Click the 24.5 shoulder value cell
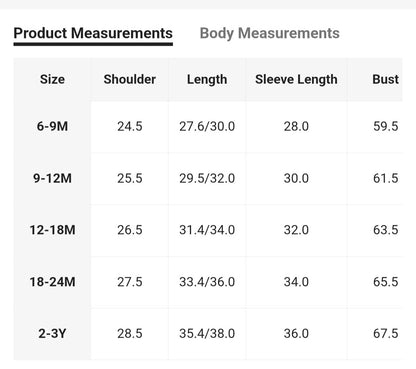Screen dimensions: 416x369 coord(130,126)
